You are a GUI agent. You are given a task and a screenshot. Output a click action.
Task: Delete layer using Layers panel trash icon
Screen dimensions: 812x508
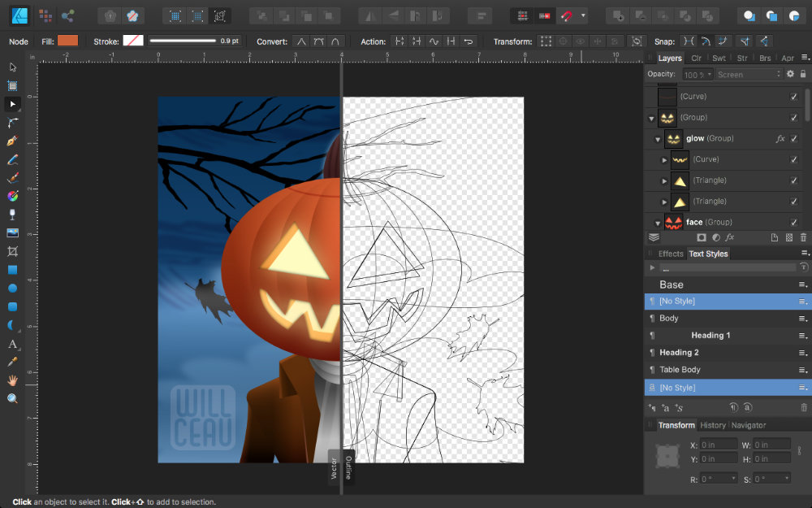[804, 237]
